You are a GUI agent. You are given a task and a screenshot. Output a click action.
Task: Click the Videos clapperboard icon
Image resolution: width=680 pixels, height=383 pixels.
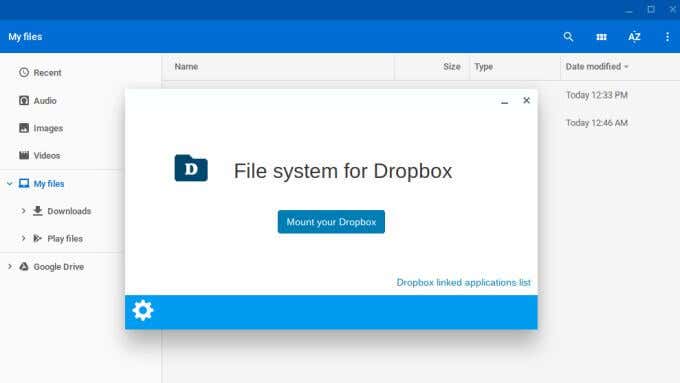pos(24,155)
